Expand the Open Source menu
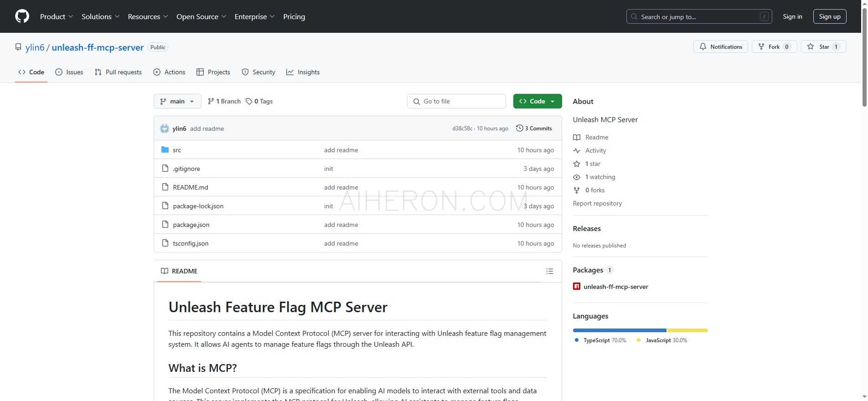This screenshot has width=868, height=401. tap(201, 16)
